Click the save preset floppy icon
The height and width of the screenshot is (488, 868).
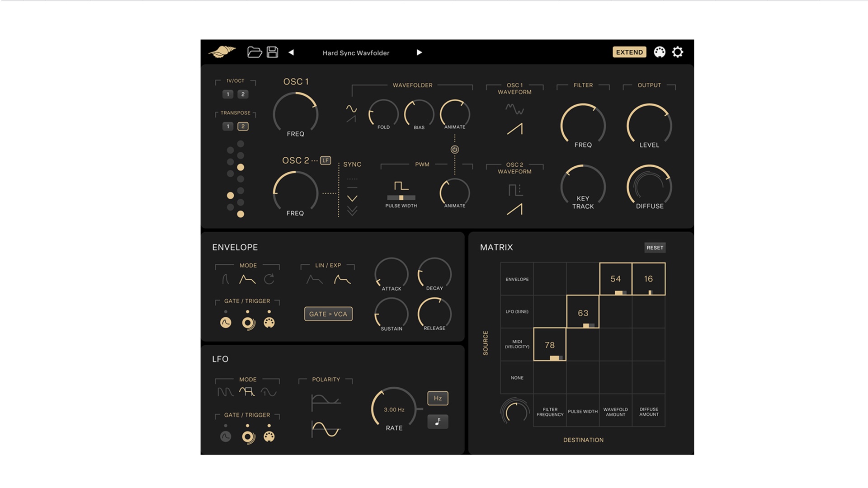click(272, 52)
